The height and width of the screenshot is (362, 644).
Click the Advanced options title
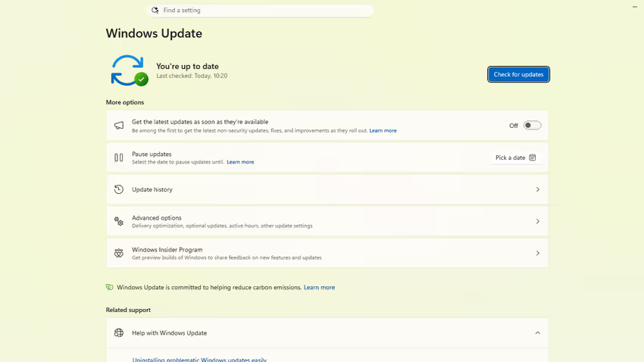(x=157, y=218)
